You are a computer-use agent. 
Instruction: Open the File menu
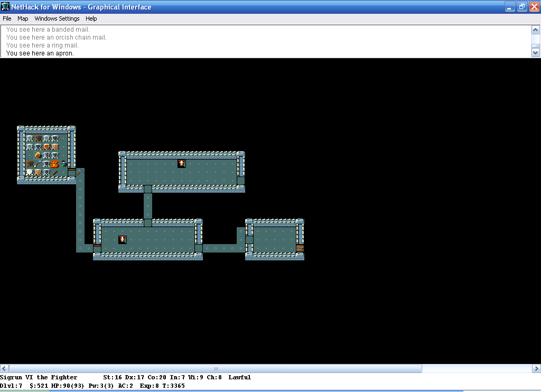click(x=7, y=18)
